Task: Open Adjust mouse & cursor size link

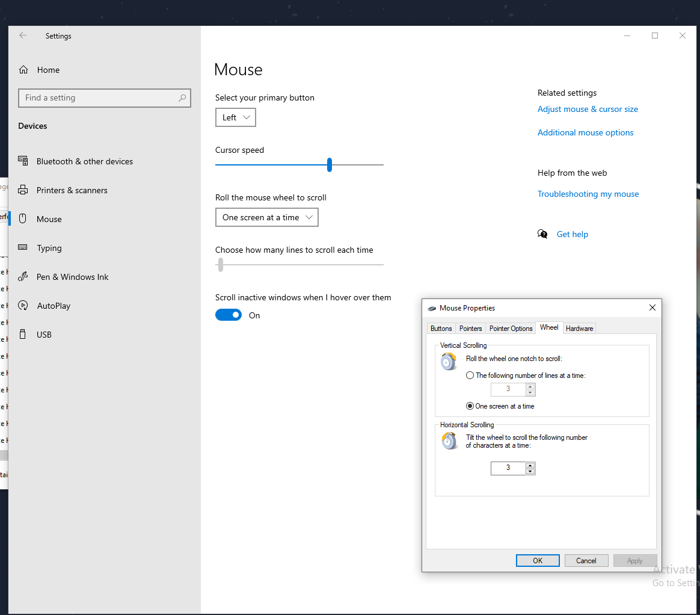Action: click(588, 109)
